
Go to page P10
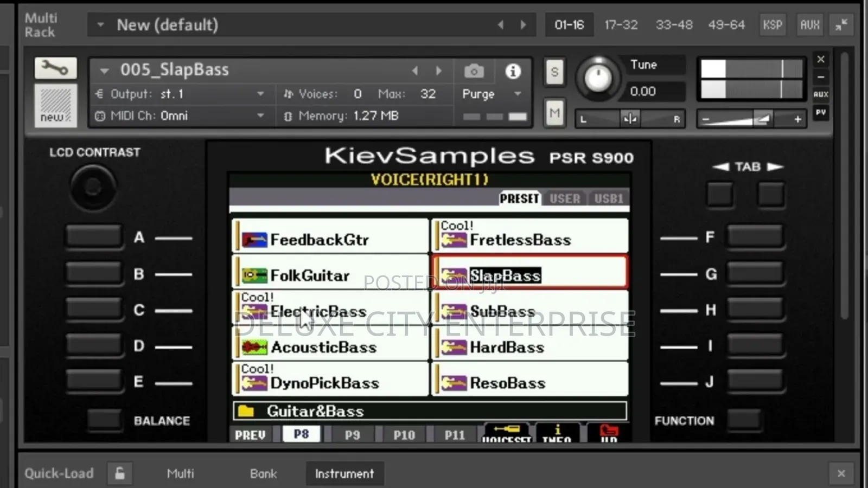point(404,435)
